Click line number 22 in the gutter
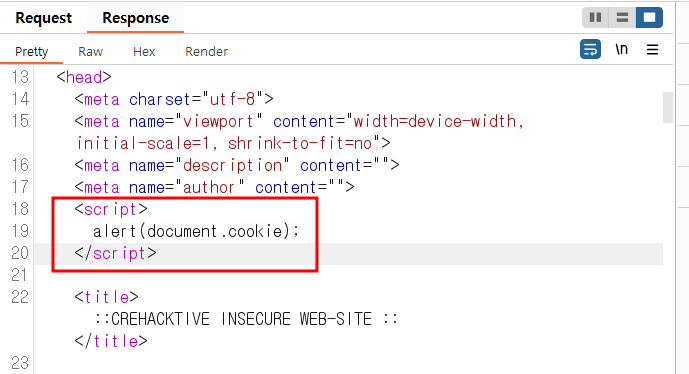This screenshot has height=374, width=689. tap(20, 297)
